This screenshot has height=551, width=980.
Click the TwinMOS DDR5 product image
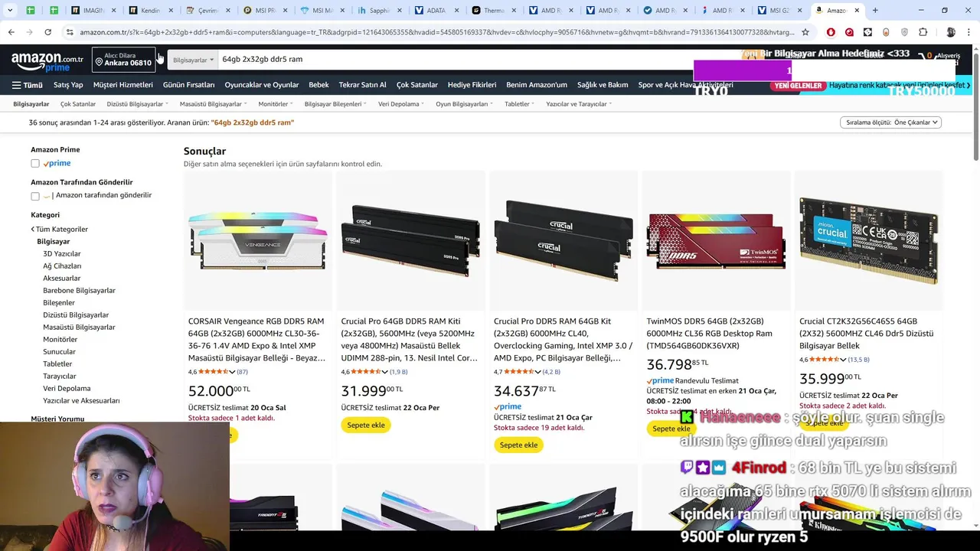(x=715, y=240)
